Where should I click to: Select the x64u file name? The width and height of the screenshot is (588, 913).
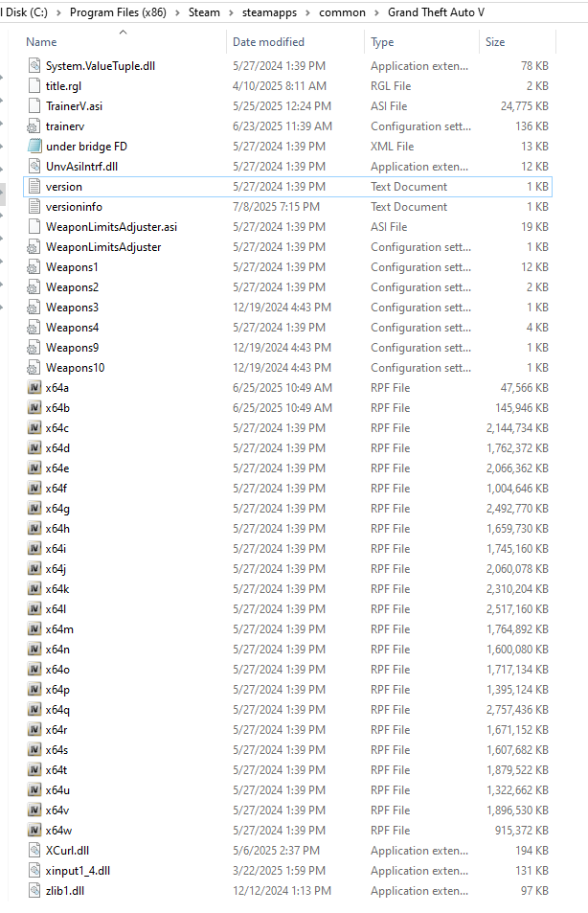point(57,790)
